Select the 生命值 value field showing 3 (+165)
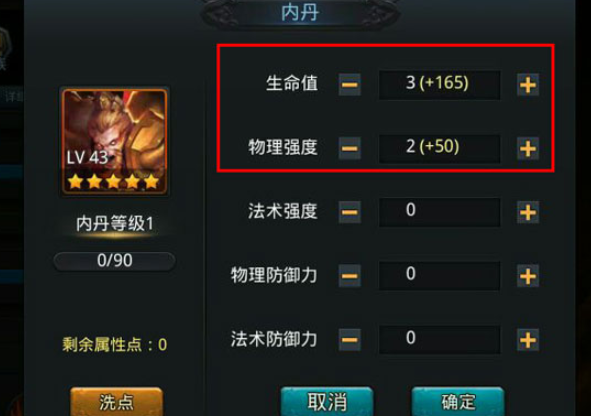591x416 pixels. click(x=439, y=85)
